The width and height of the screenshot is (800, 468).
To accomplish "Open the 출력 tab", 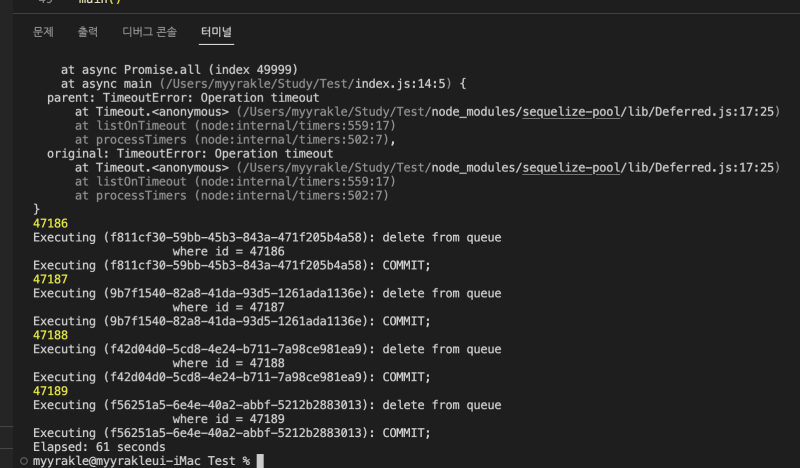I will (x=88, y=32).
